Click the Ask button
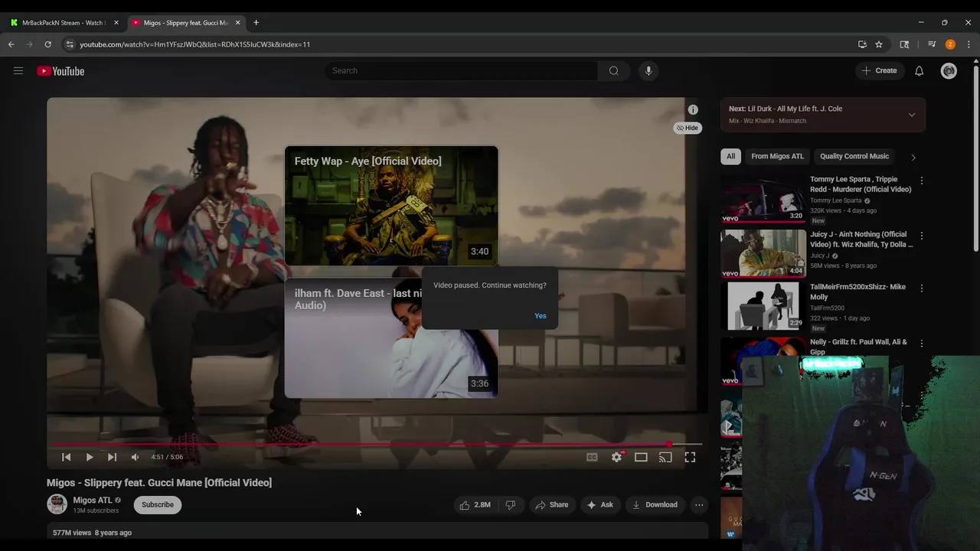The width and height of the screenshot is (980, 551). tap(599, 504)
